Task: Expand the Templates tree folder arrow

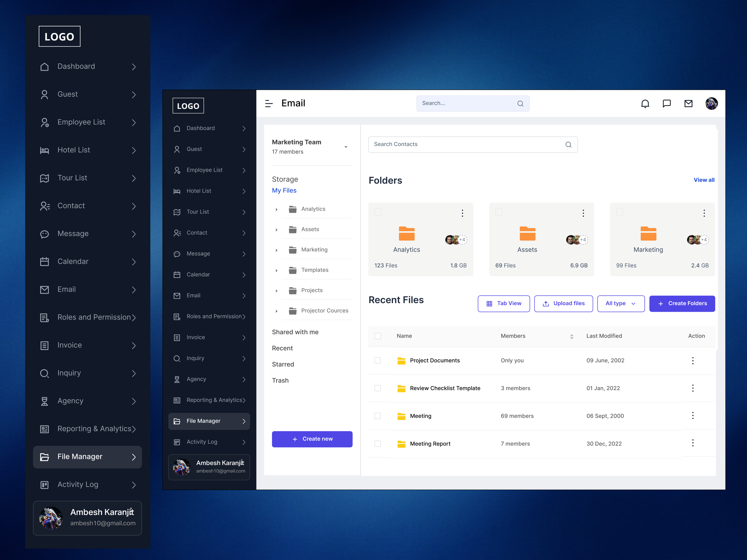Action: [276, 270]
